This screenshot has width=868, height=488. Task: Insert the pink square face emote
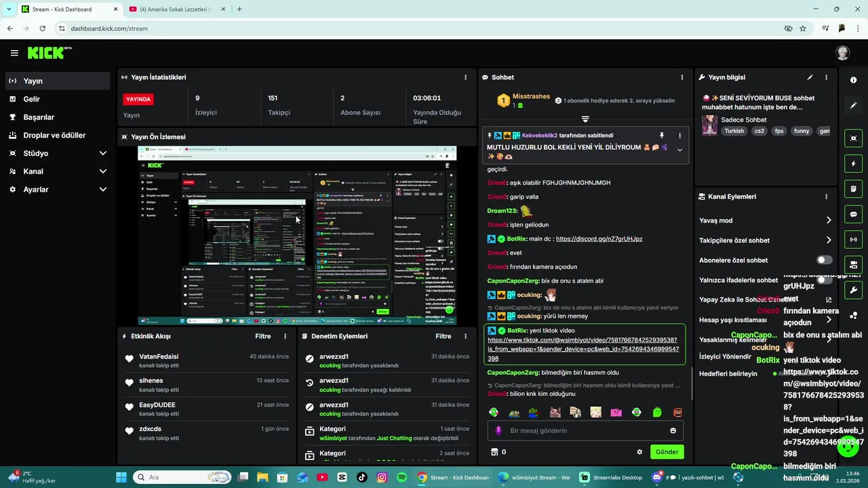point(616,412)
